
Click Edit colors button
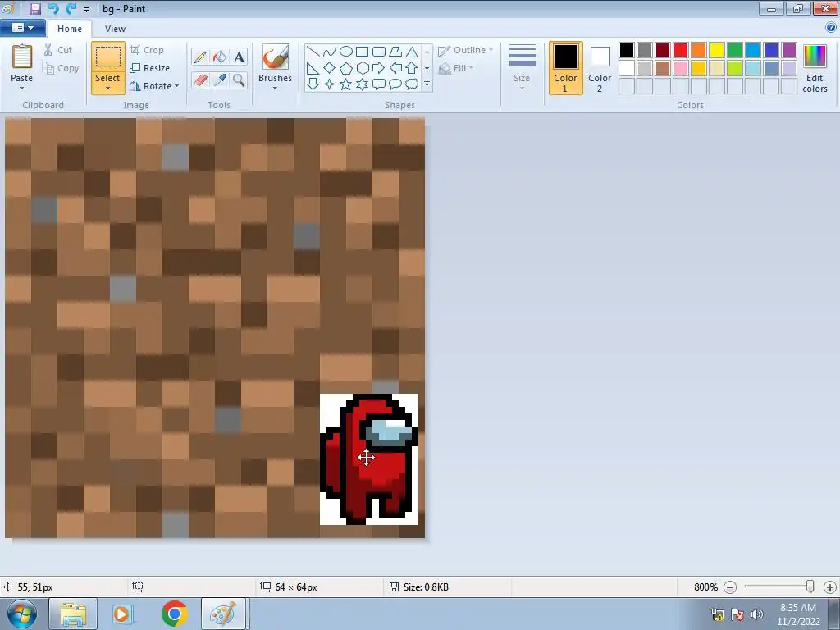click(x=815, y=68)
